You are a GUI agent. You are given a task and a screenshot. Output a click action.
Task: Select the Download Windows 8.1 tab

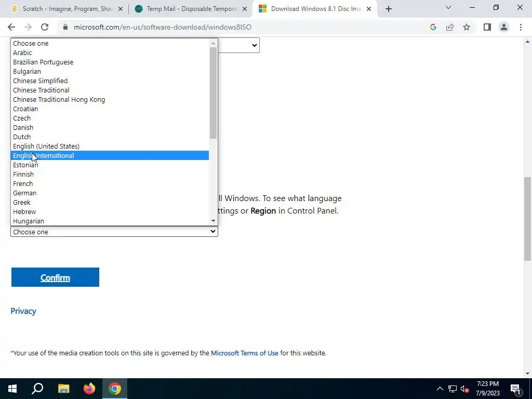(x=315, y=9)
